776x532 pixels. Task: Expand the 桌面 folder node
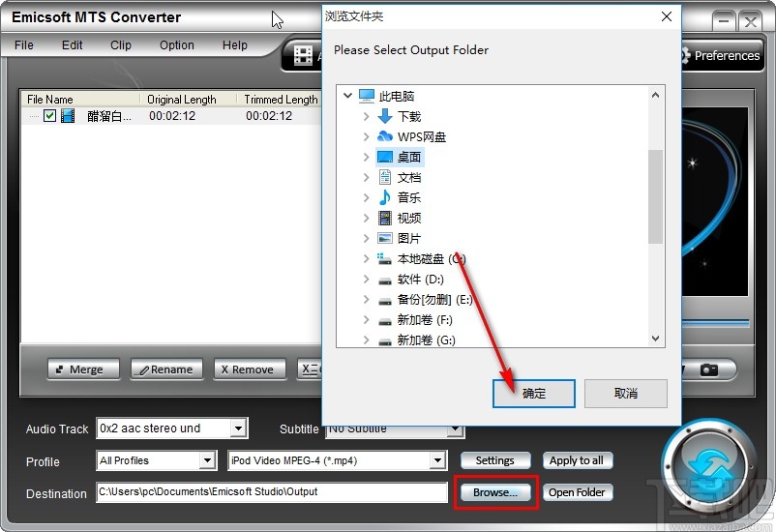pos(366,157)
